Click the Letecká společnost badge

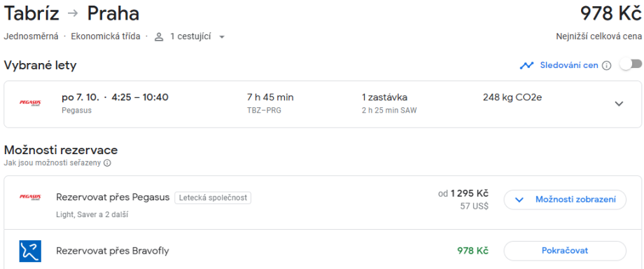click(x=213, y=198)
